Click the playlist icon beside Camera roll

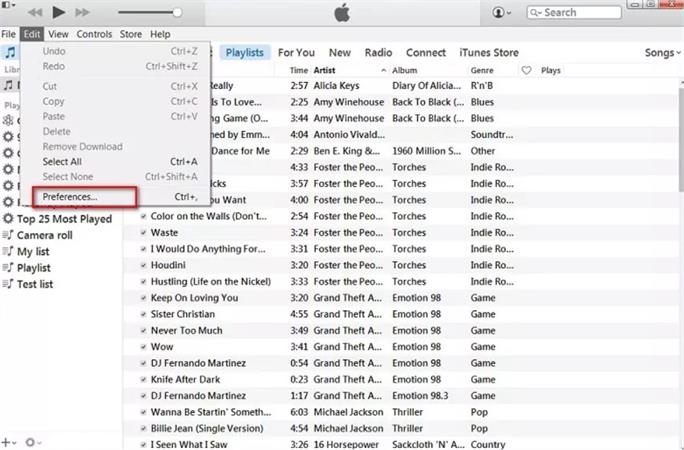[8, 235]
